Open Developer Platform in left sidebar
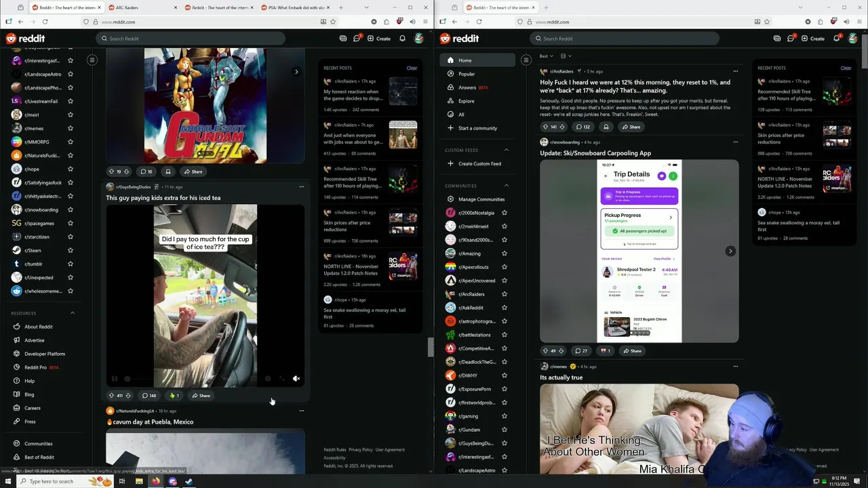868x488 pixels. [43, 354]
